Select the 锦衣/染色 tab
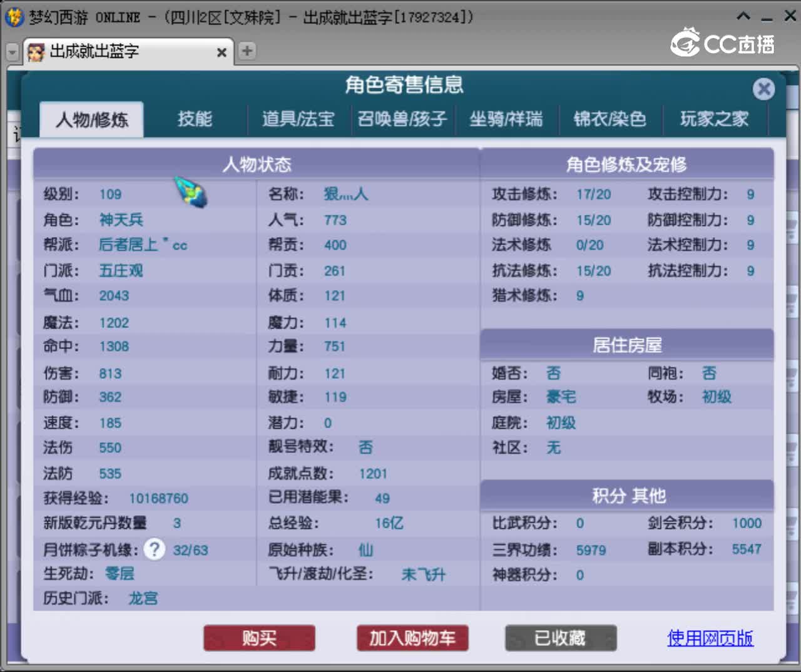This screenshot has width=801, height=672. point(610,119)
